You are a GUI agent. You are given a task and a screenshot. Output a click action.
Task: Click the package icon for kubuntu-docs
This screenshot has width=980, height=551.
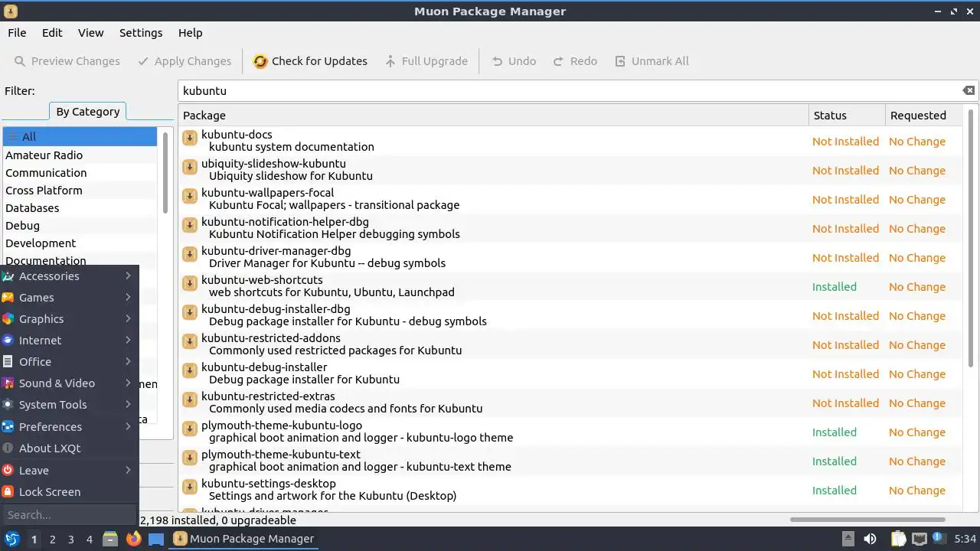190,139
